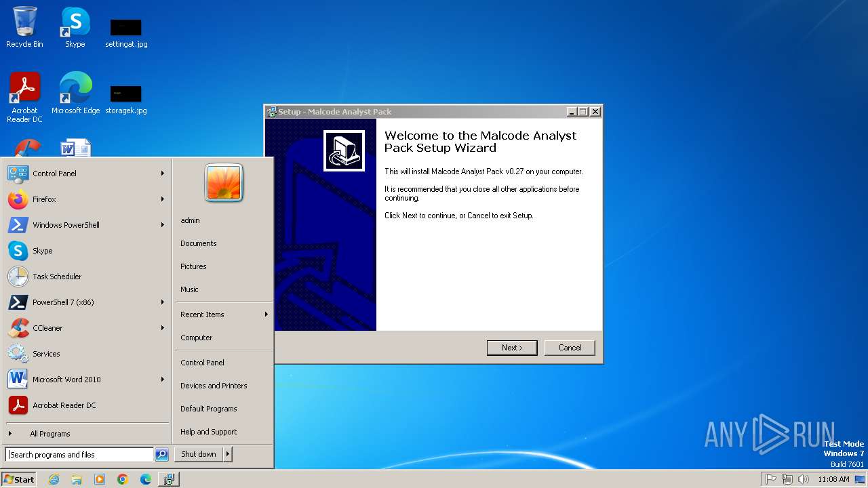Expand the Microsoft Word 2010 recent arrow
Screen dimensions: 868x488
163,380
